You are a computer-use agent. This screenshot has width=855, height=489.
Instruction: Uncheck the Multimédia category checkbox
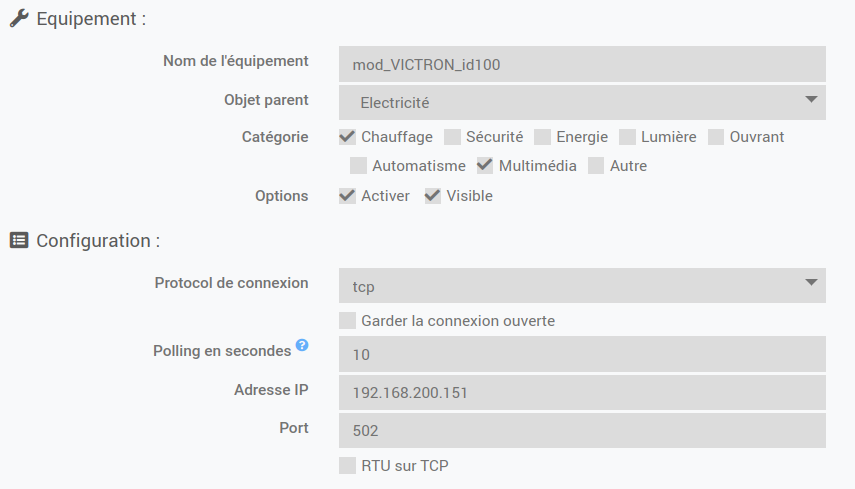[485, 166]
